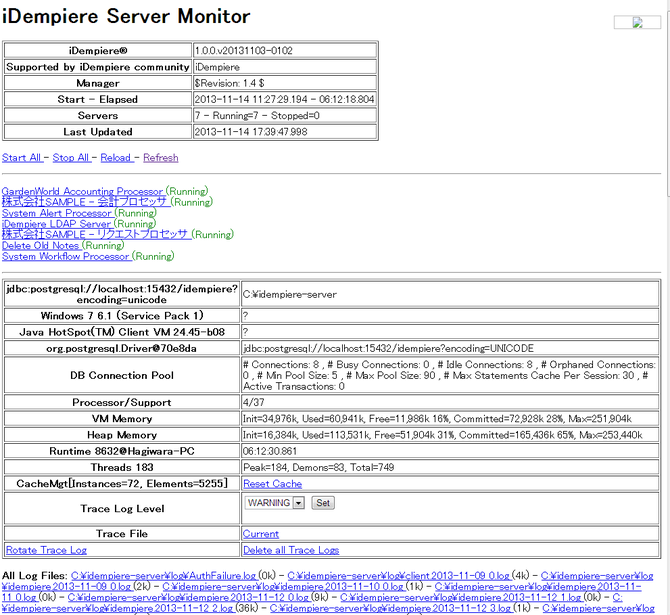Click the Windows 7 6.1 (Service Pack 1) label
Screen dimensions: 670x615
[122, 316]
